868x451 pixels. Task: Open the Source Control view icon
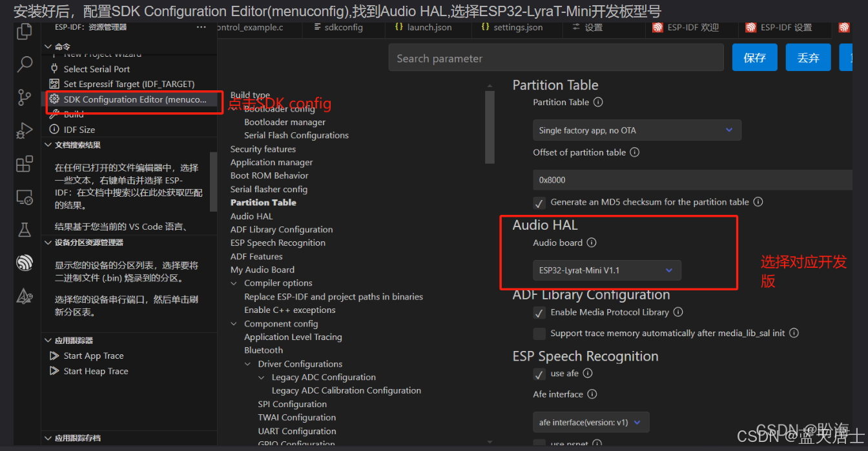[x=25, y=97]
